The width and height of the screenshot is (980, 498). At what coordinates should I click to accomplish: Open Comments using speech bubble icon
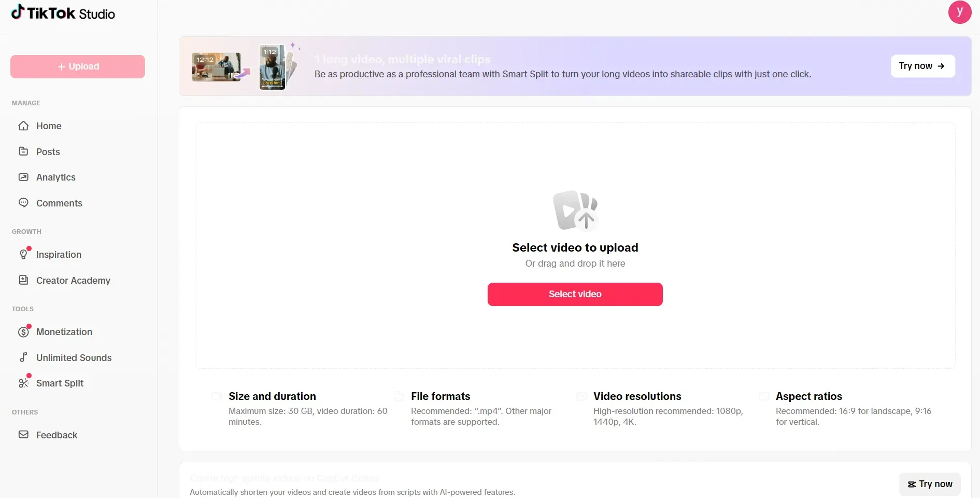pos(23,203)
